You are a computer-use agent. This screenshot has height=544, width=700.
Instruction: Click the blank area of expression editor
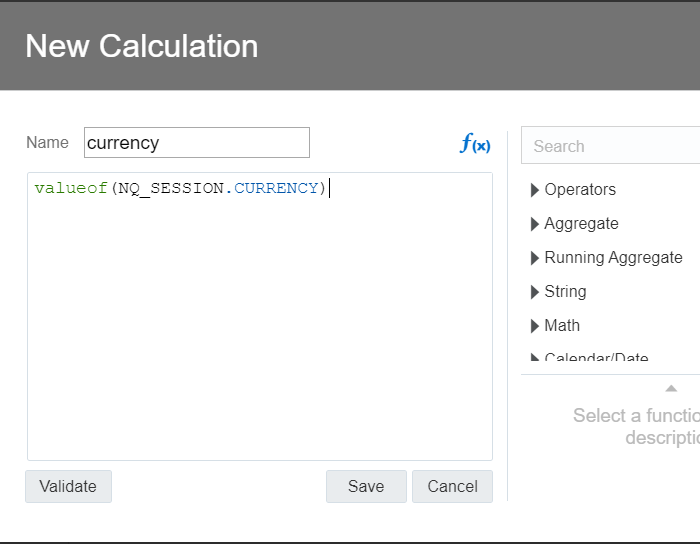pos(260,330)
